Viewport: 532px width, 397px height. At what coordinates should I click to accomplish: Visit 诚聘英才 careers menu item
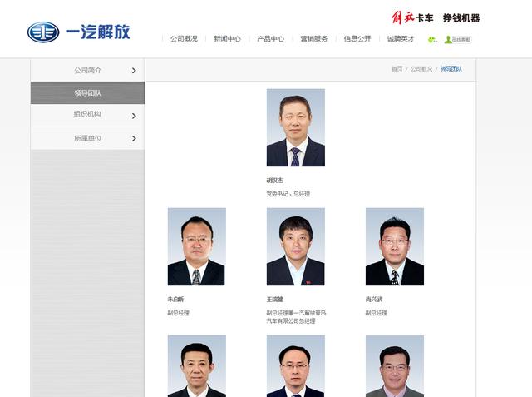click(x=401, y=39)
